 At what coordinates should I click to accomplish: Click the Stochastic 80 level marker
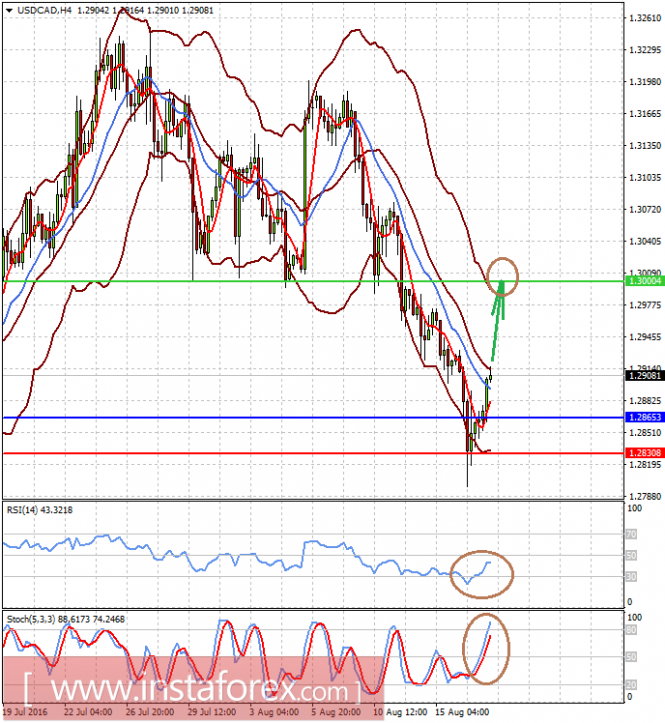click(x=631, y=630)
